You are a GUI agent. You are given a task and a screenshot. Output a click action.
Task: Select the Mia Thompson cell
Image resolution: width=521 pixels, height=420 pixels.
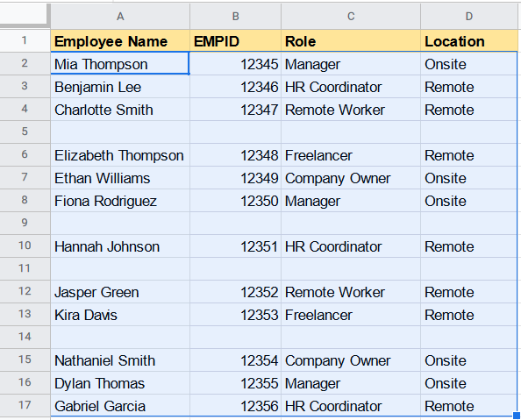coord(120,63)
